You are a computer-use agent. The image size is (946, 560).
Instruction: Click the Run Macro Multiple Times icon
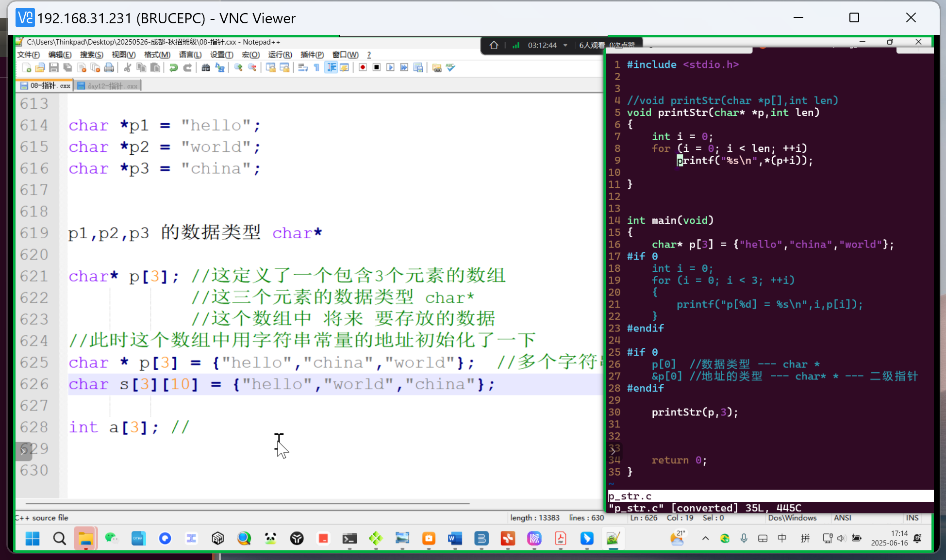tap(404, 67)
